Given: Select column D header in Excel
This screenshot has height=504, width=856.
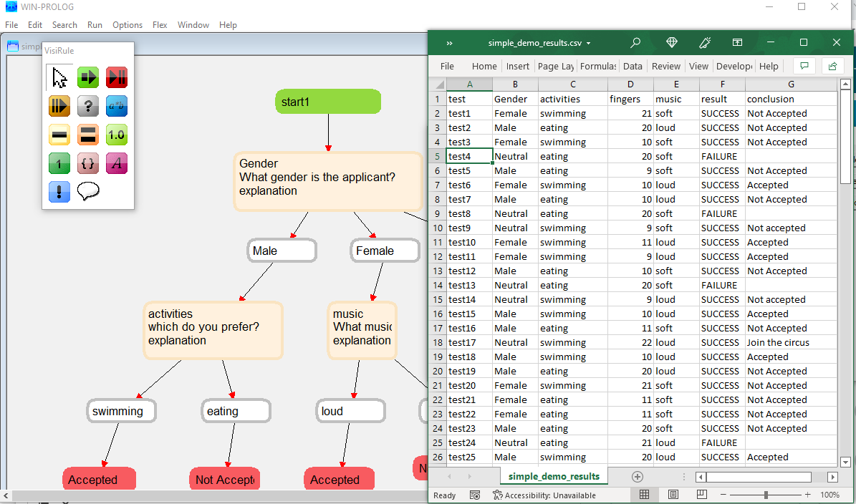Looking at the screenshot, I should pos(630,84).
